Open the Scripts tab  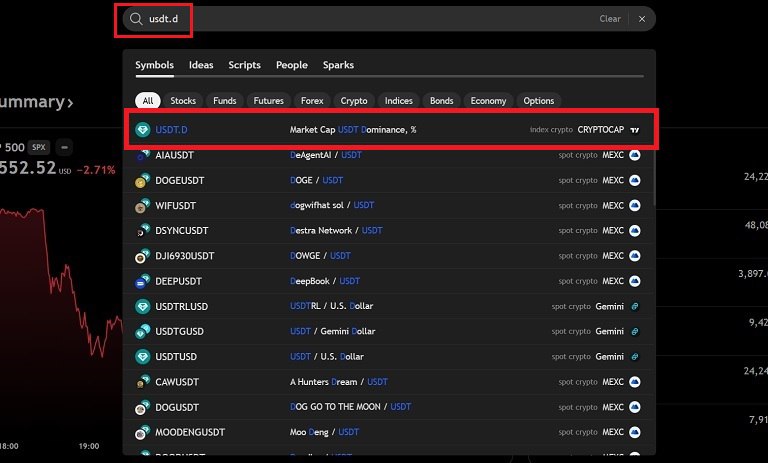(x=244, y=65)
